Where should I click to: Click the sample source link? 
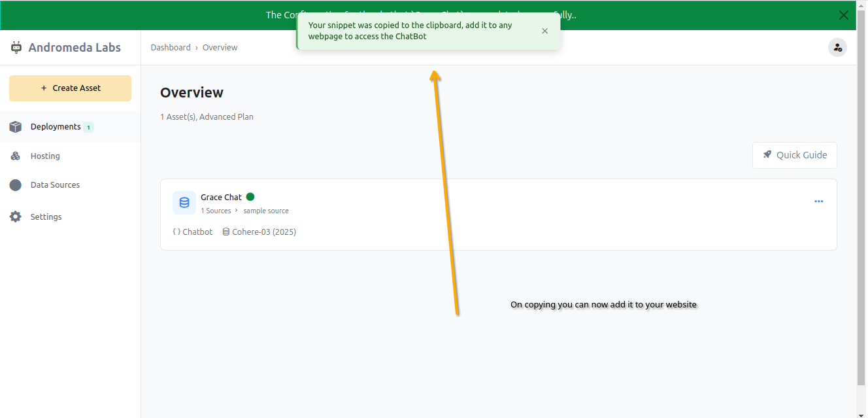coord(266,211)
